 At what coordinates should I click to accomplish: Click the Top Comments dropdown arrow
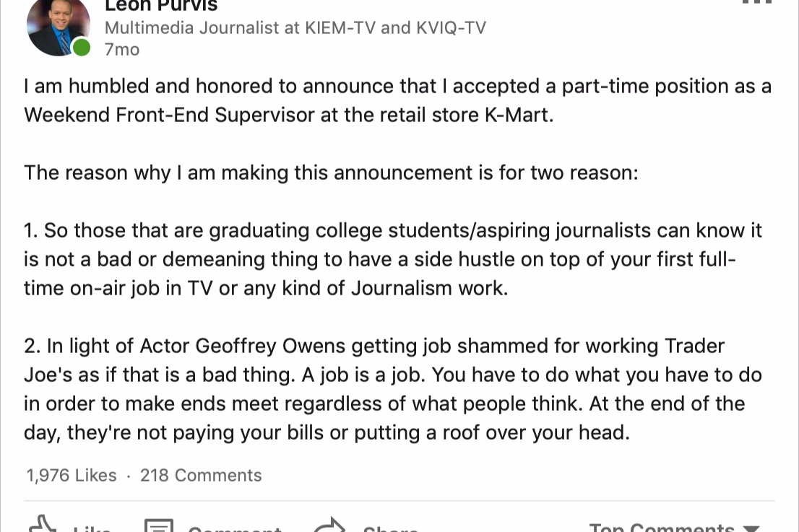coord(751,528)
